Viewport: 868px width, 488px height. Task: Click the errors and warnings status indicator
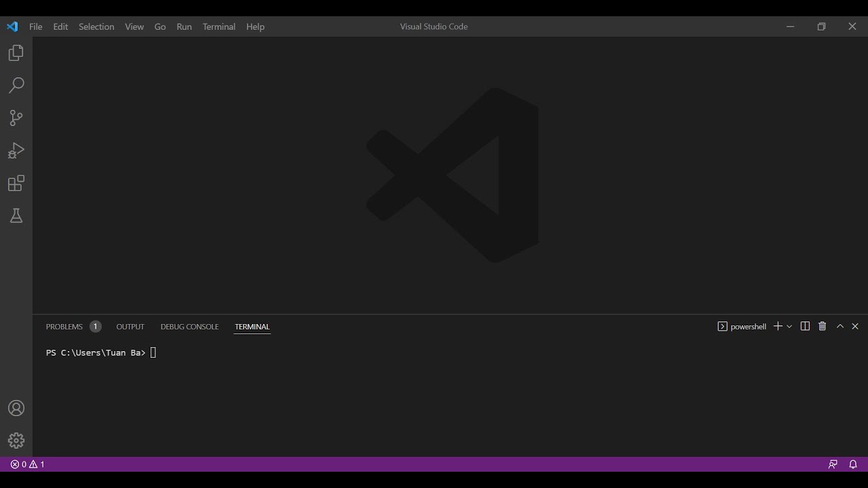(28, 464)
